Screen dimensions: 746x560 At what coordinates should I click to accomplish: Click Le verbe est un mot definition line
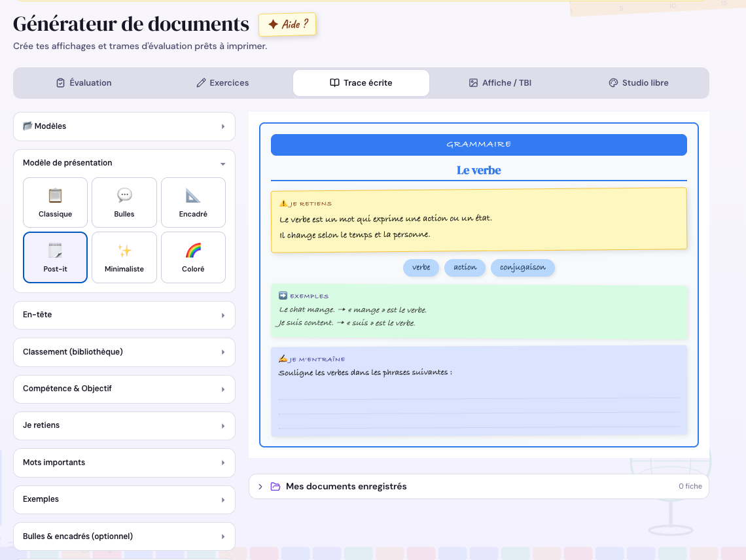pyautogui.click(x=386, y=219)
